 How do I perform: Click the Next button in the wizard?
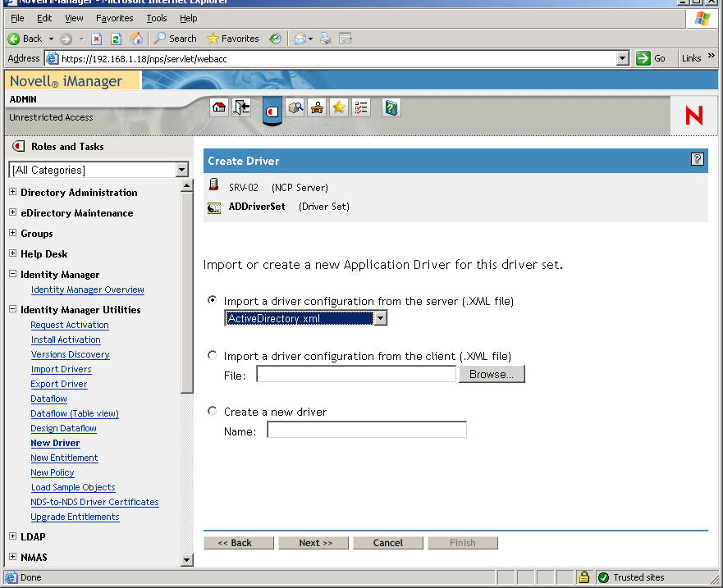coord(313,542)
